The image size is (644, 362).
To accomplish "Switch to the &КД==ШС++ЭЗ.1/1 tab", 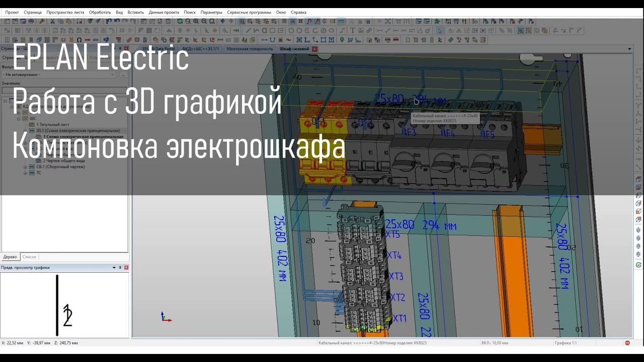I will (x=200, y=49).
